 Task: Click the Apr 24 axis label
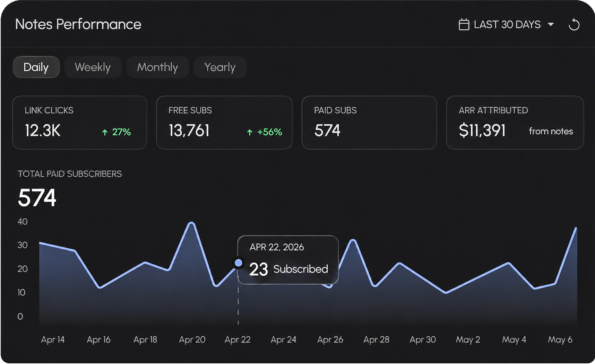pos(283,340)
